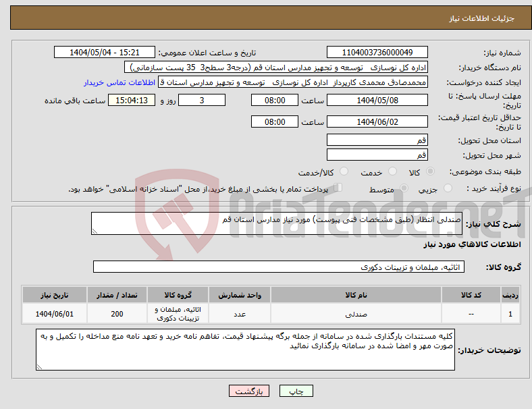The height and width of the screenshot is (409, 532).
Task: Click the price validity time 08:00 field
Action: coord(275,121)
